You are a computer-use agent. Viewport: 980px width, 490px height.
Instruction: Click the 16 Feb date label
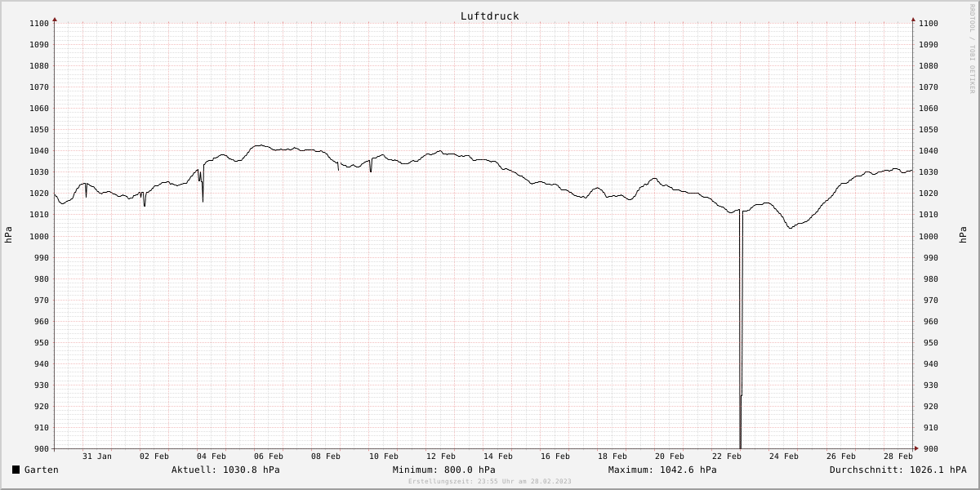[555, 456]
